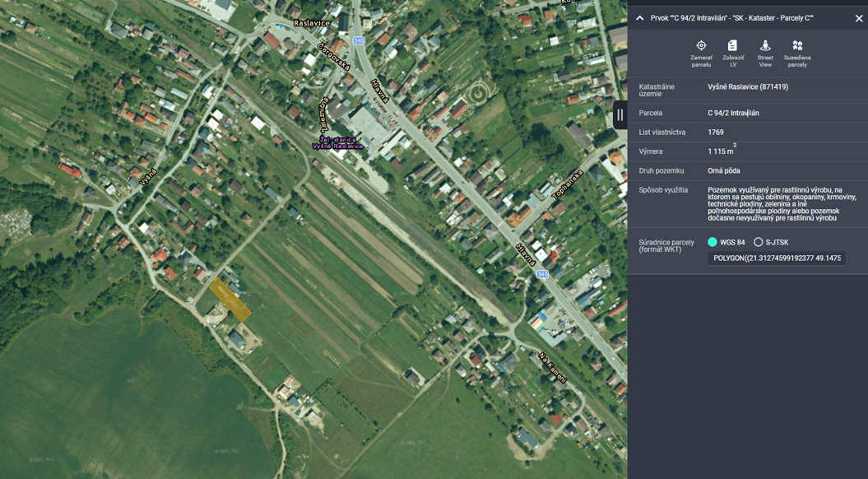
Task: Close the parcel info panel
Action: (859, 18)
